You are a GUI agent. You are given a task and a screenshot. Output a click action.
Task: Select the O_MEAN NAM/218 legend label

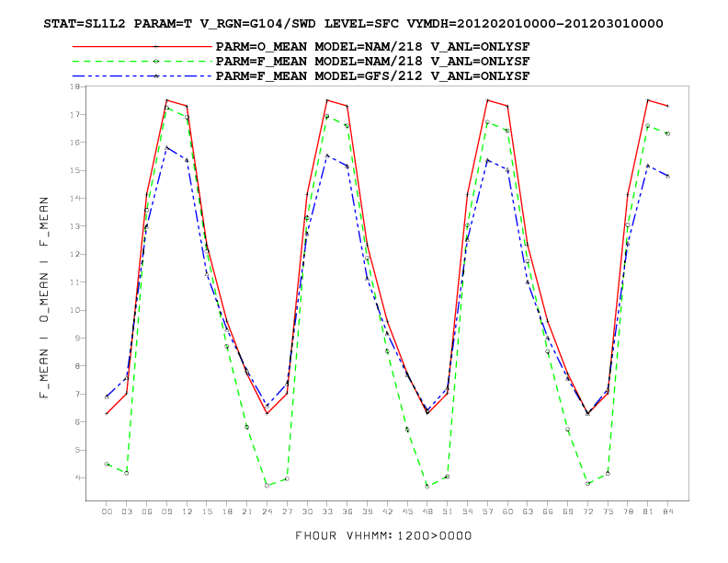click(372, 47)
